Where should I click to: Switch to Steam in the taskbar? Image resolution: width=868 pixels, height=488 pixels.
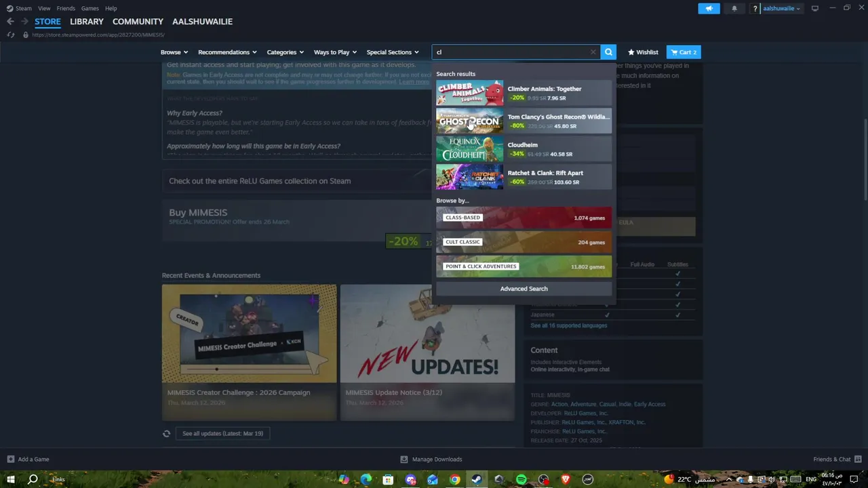[x=477, y=479]
